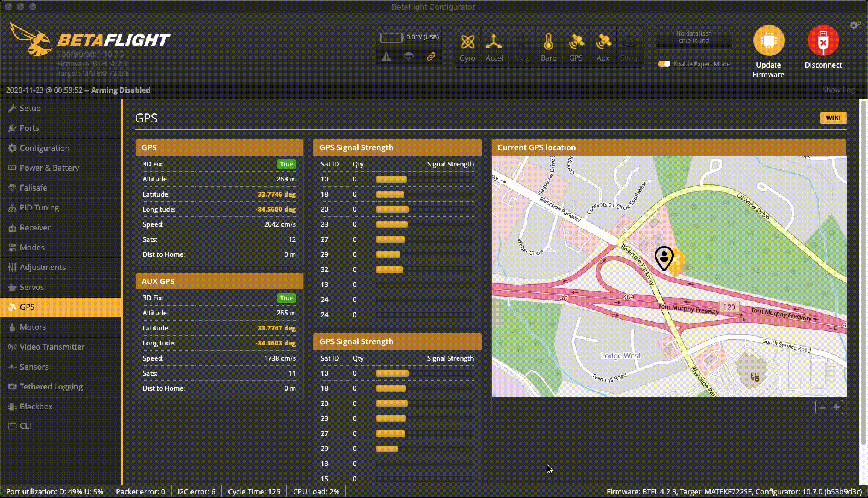Click the failsafe parachute status icon
The width and height of the screenshot is (868, 498).
pos(409,57)
